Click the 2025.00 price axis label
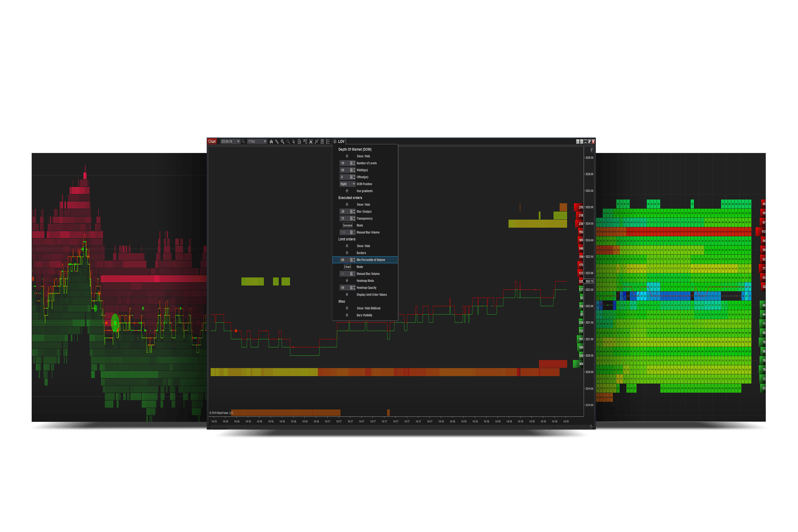The width and height of the screenshot is (798, 532). 589,207
